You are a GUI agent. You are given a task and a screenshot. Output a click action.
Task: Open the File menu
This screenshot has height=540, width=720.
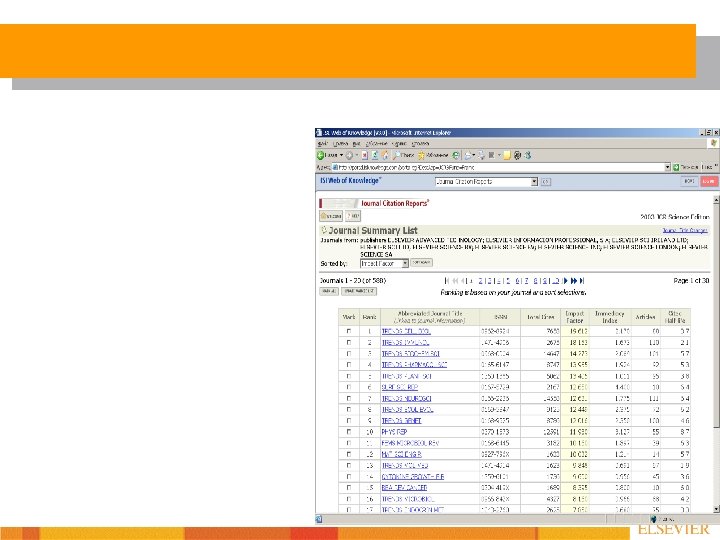coord(321,144)
